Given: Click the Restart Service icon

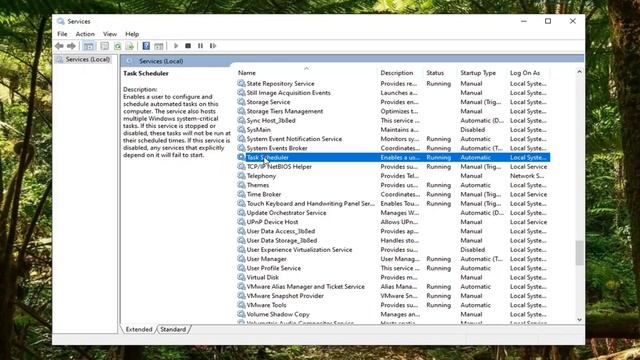Looking at the screenshot, I should (213, 46).
